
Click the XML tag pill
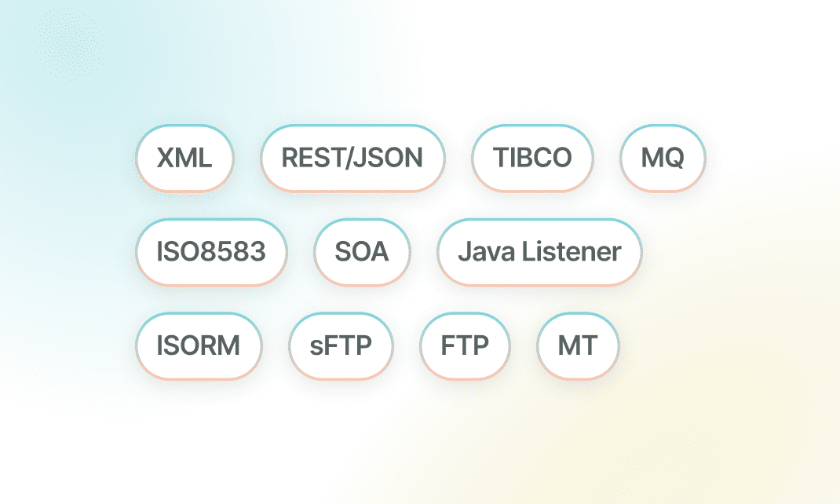click(x=184, y=158)
